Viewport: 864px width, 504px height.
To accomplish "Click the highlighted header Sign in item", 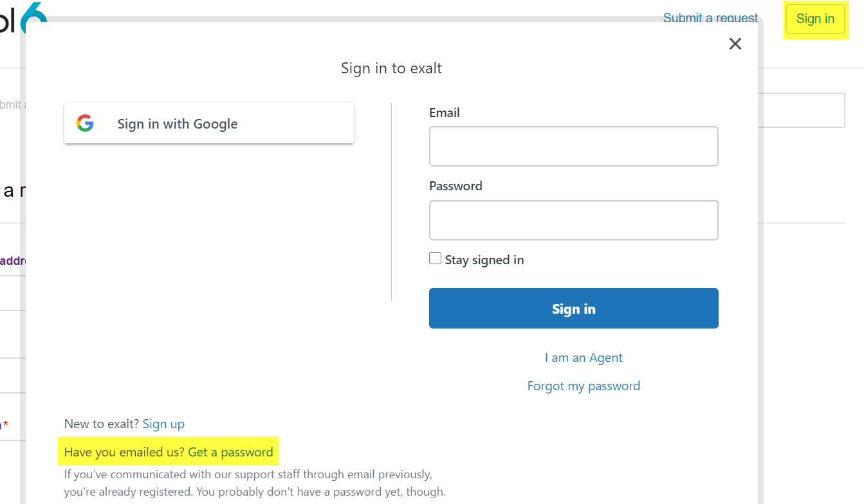I will tap(815, 19).
